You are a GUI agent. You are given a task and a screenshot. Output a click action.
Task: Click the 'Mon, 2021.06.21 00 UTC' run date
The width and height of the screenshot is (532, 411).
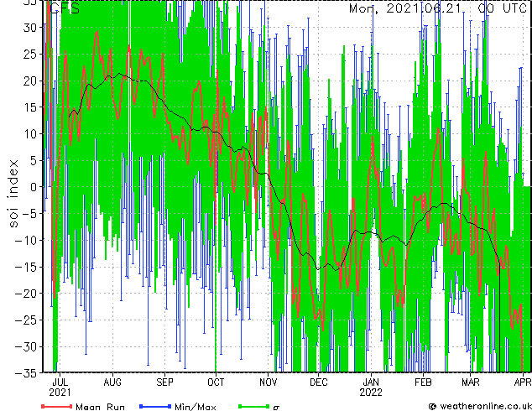click(x=438, y=8)
